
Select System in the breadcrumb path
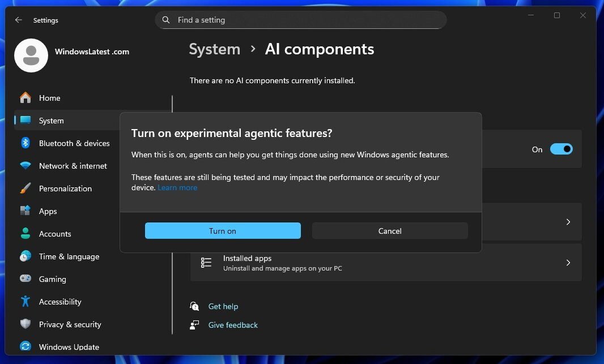(x=214, y=49)
